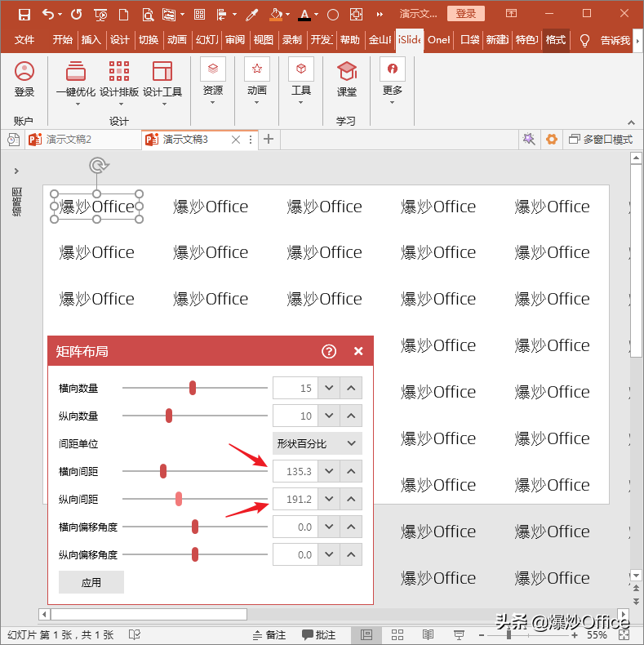Decrease horizontal count value 15
Screen dimensions: 644x645
tap(329, 388)
